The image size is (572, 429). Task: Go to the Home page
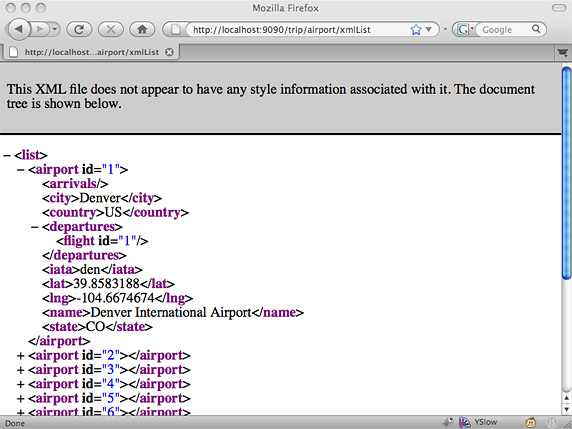click(x=142, y=29)
